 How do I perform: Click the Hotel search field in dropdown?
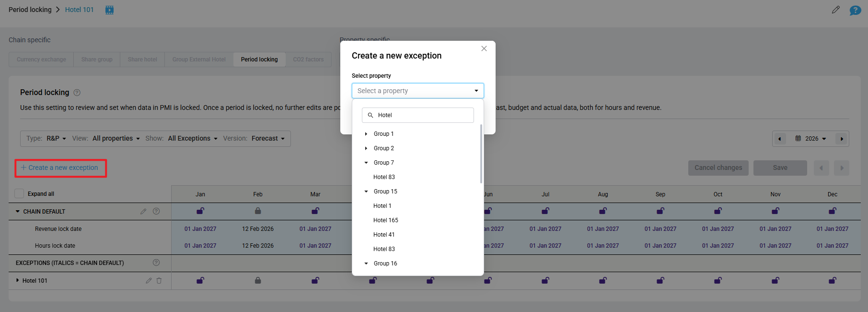click(422, 115)
